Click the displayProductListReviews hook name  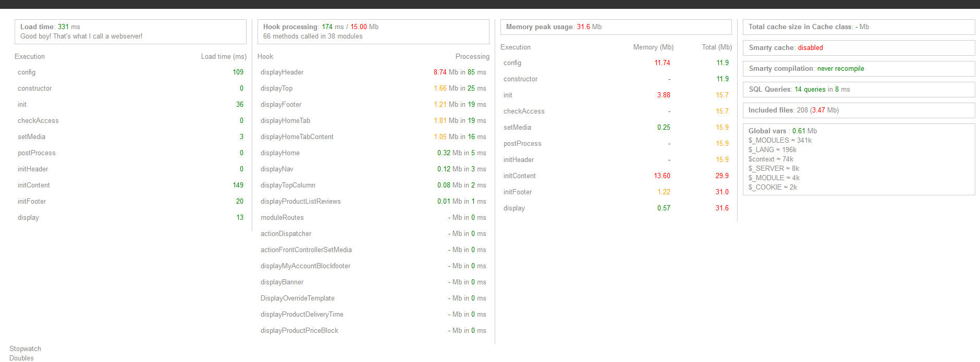pyautogui.click(x=301, y=202)
